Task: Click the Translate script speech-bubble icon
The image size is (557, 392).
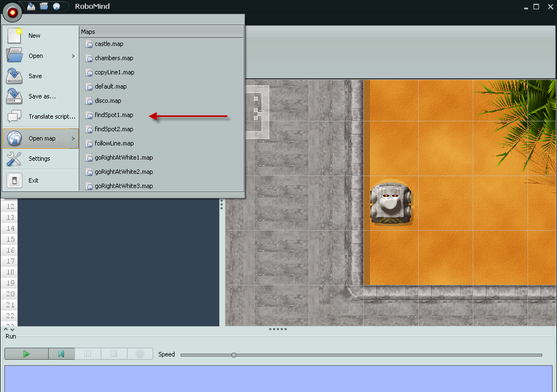Action: tap(14, 116)
